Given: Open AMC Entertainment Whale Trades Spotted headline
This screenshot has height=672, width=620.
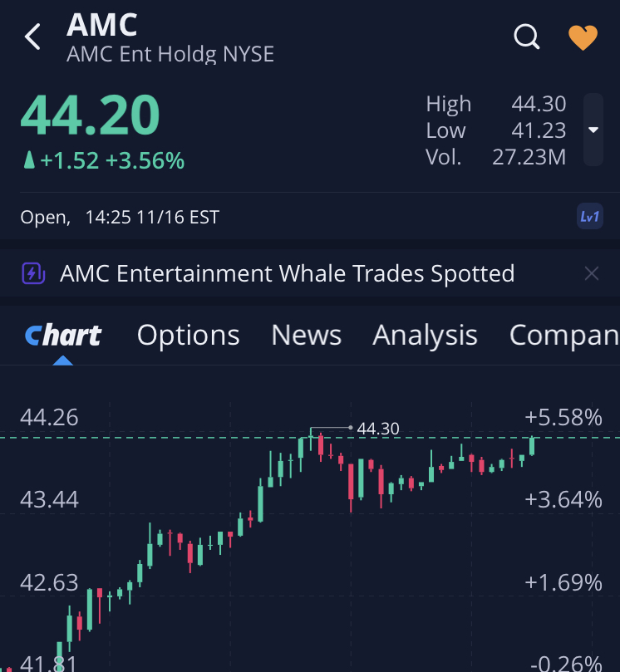Looking at the screenshot, I should click(x=287, y=273).
